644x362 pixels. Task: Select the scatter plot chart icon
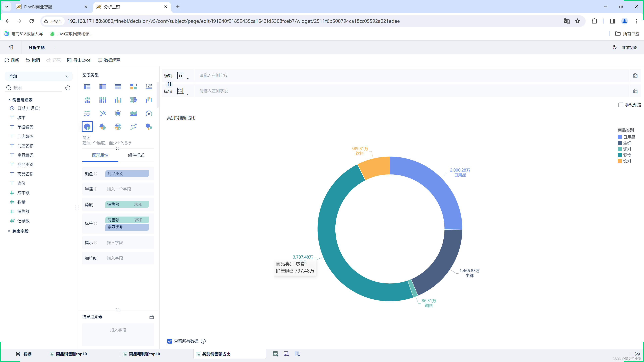pos(133,127)
